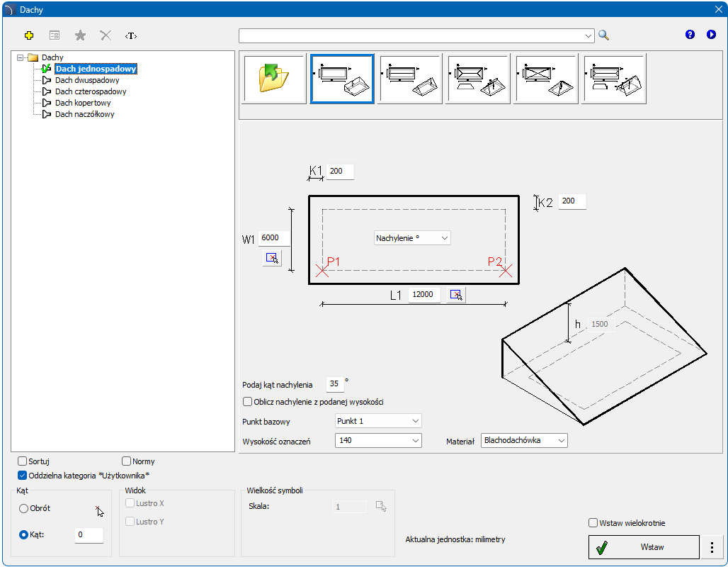728x567 pixels.
Task: Click the magnifier search icon
Action: [x=603, y=35]
